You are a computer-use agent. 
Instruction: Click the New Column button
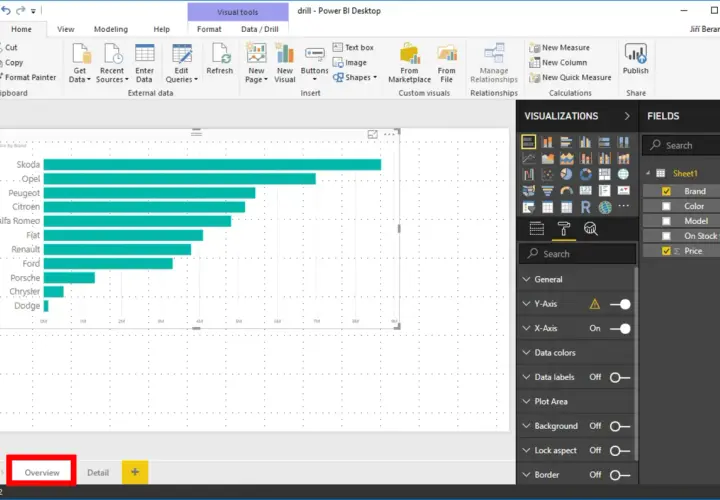coord(558,62)
